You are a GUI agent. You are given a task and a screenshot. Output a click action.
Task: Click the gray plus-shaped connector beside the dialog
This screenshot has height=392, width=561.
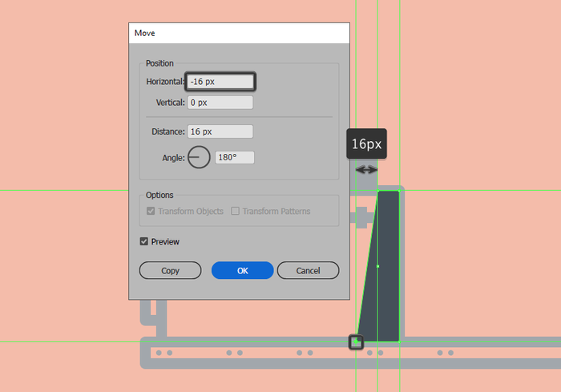coord(361,216)
